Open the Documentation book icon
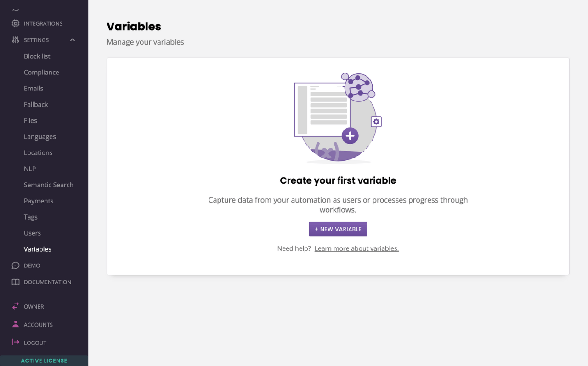Screen dimensions: 588x366 15,282
